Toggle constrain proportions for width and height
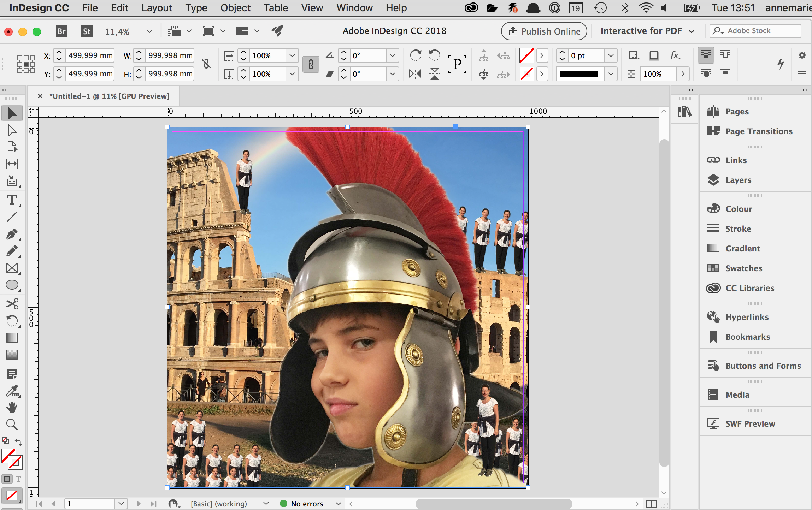This screenshot has width=812, height=510. point(206,64)
